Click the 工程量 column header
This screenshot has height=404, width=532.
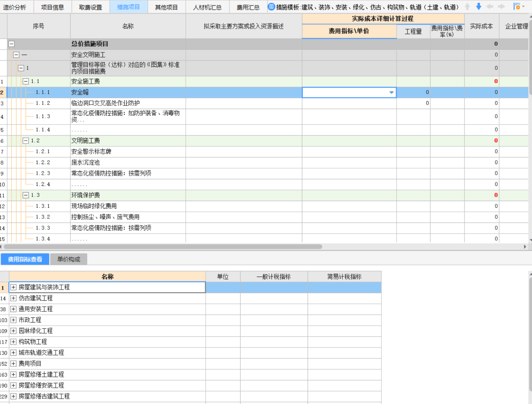[x=413, y=31]
